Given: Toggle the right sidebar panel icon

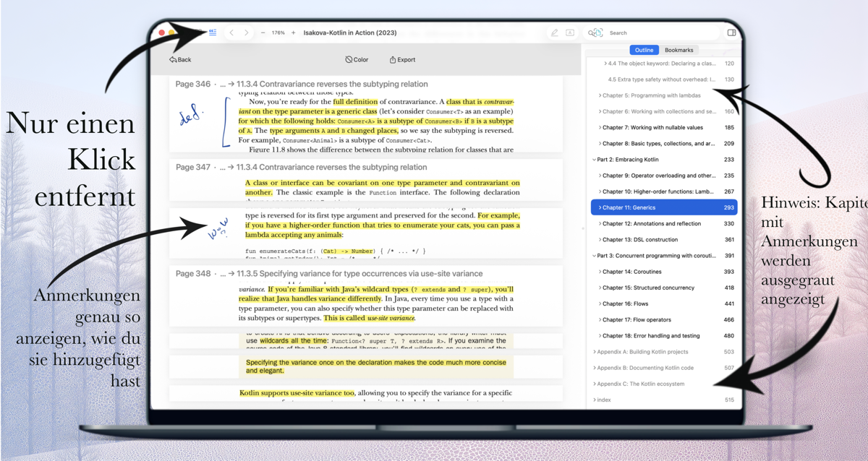Looking at the screenshot, I should (x=731, y=33).
